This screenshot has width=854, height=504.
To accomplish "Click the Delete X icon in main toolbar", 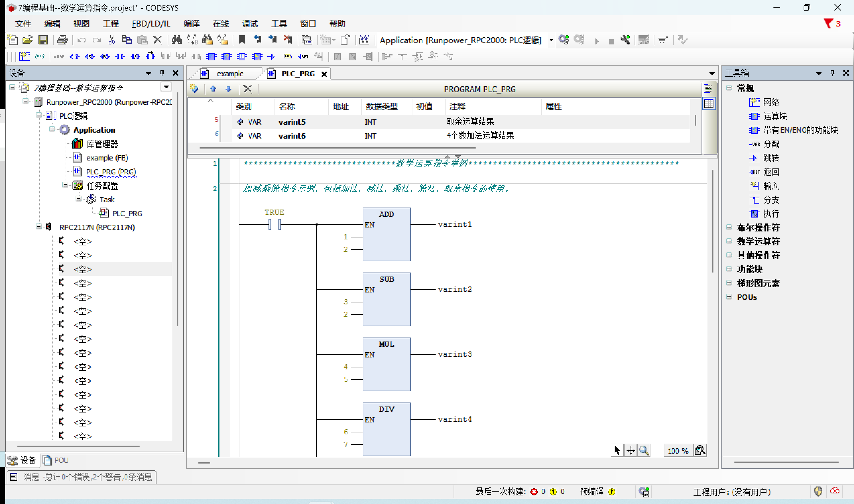I will pos(157,40).
